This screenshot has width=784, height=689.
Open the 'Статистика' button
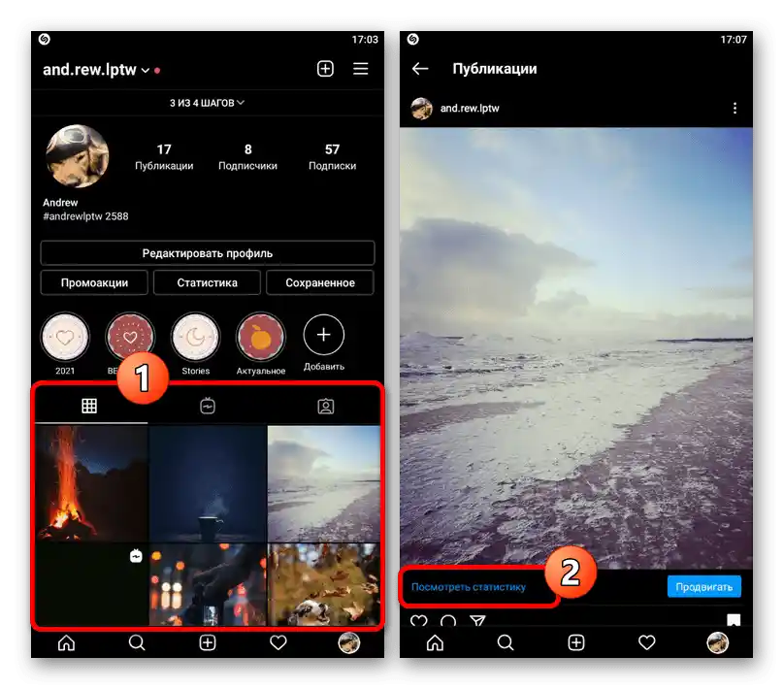[x=207, y=282]
